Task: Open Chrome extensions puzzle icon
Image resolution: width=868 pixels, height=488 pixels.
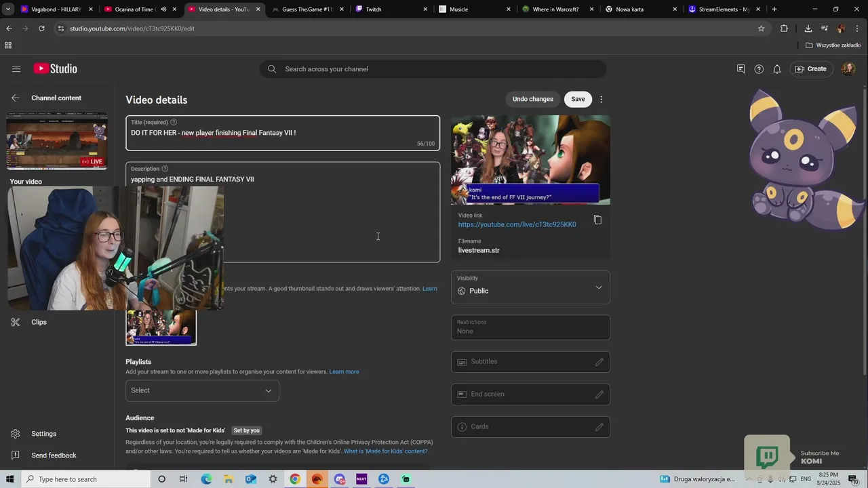Action: pos(784,28)
